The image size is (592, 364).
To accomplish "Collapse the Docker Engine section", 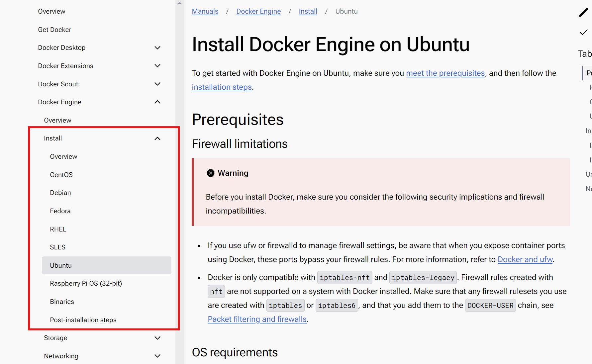I will pyautogui.click(x=157, y=102).
